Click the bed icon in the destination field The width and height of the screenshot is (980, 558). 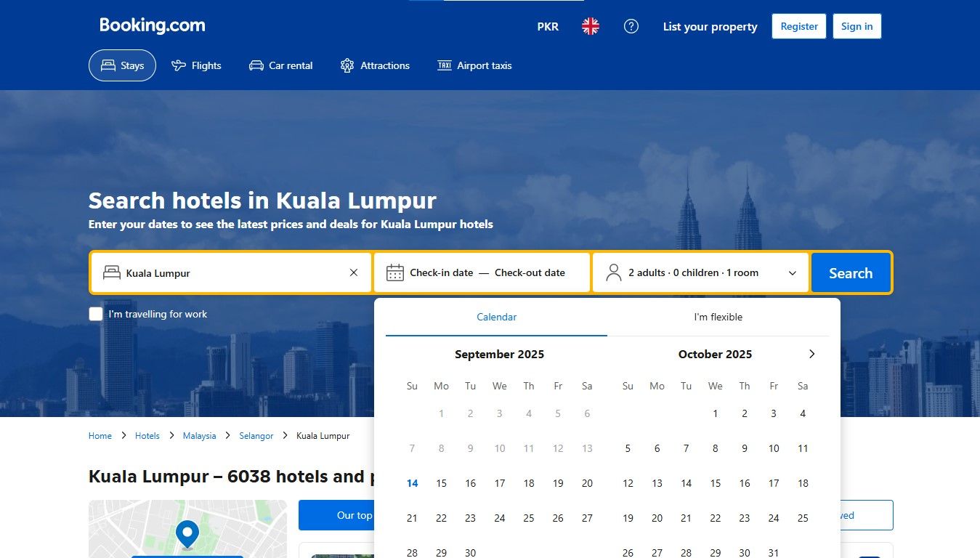pyautogui.click(x=112, y=273)
